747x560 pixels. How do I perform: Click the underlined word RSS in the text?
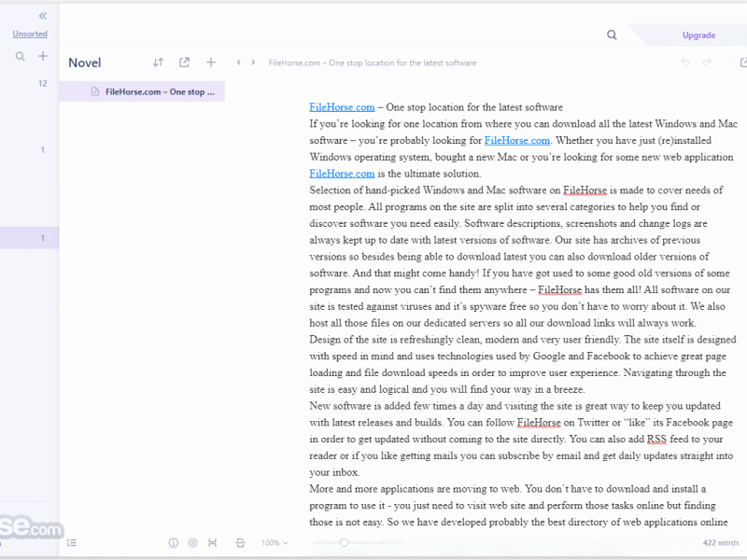coord(656,439)
